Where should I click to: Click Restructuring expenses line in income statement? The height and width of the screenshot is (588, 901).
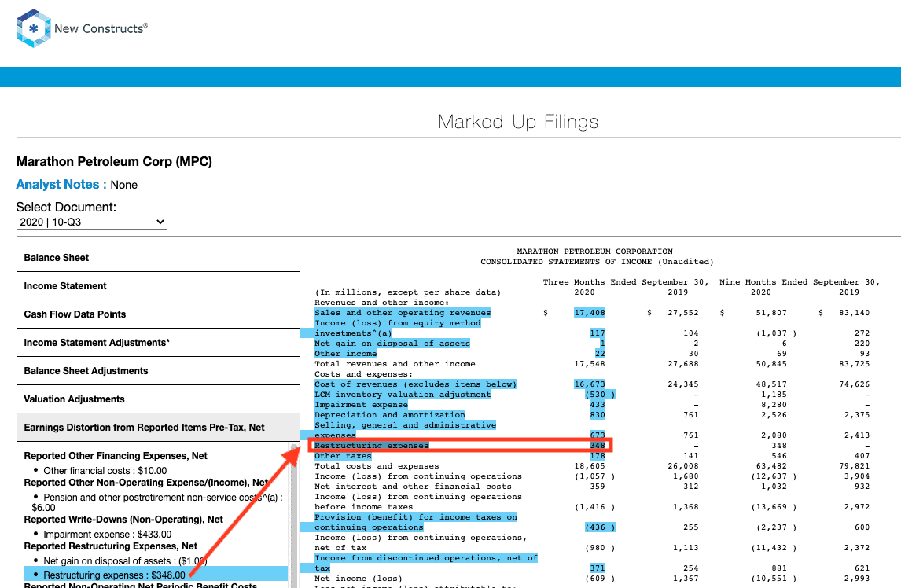pyautogui.click(x=371, y=446)
